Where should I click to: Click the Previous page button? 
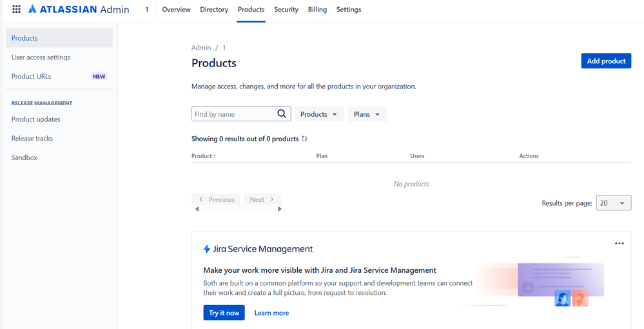[x=216, y=199]
